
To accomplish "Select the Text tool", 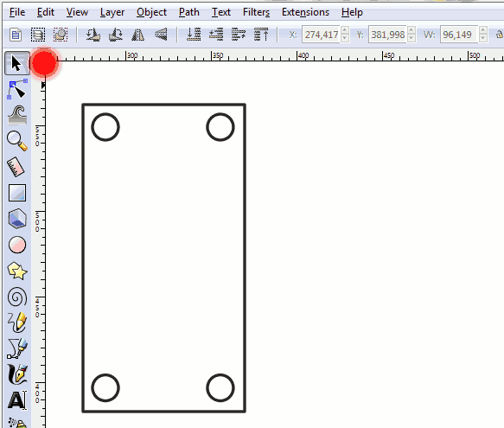I will pyautogui.click(x=17, y=400).
